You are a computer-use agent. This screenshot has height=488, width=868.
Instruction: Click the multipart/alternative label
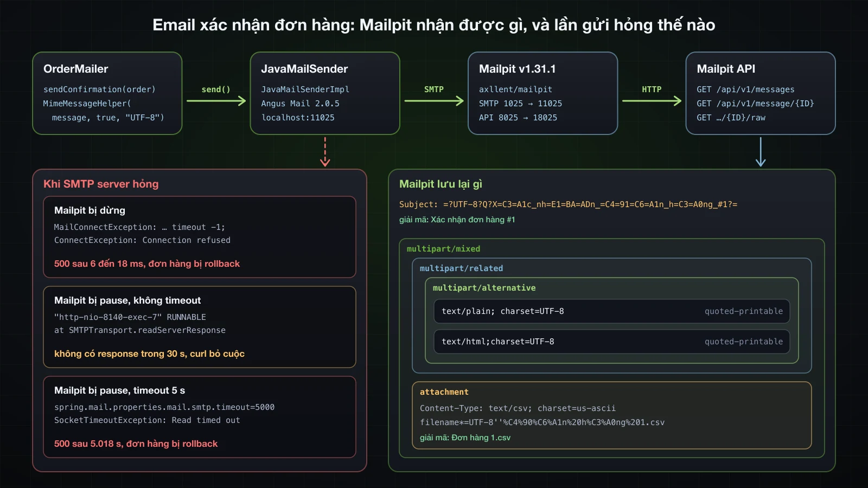484,288
